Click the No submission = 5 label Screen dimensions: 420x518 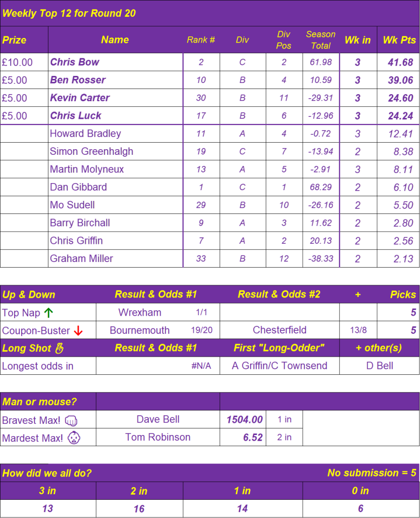pyautogui.click(x=372, y=473)
